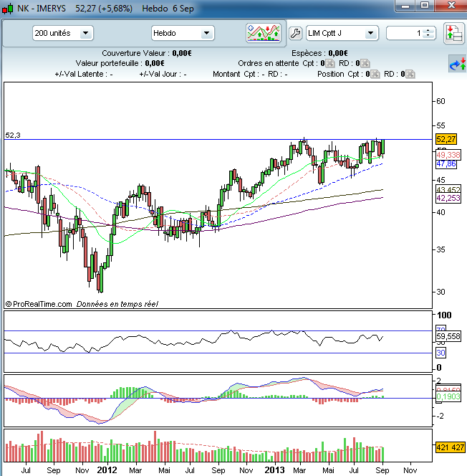Click the Valeur portefeuille 0,00€ text
Screen dimensions: 467x476
(120, 63)
